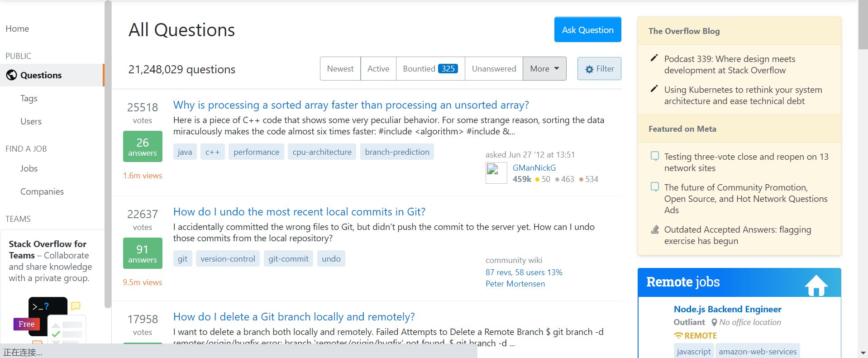Image resolution: width=868 pixels, height=358 pixels.
Task: Click the location pin icon beside No office location
Action: [714, 322]
